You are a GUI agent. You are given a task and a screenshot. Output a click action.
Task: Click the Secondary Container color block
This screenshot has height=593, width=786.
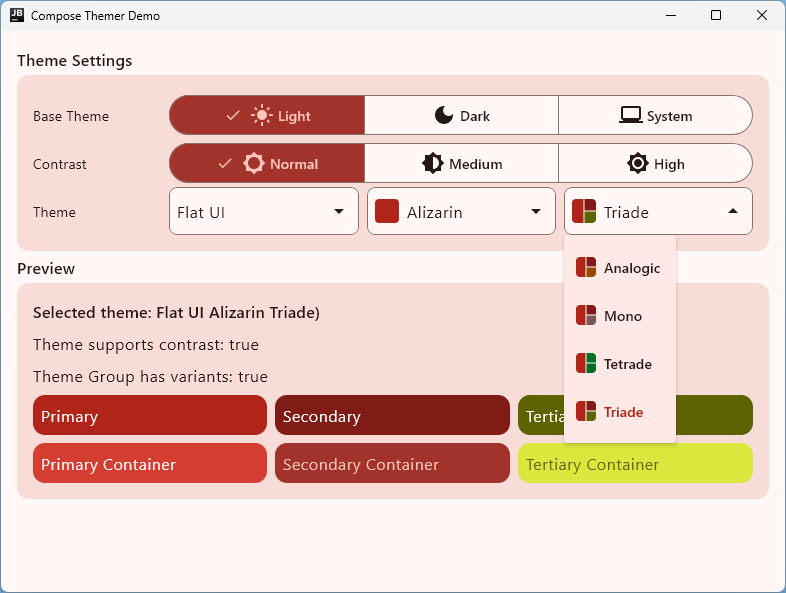(x=392, y=463)
